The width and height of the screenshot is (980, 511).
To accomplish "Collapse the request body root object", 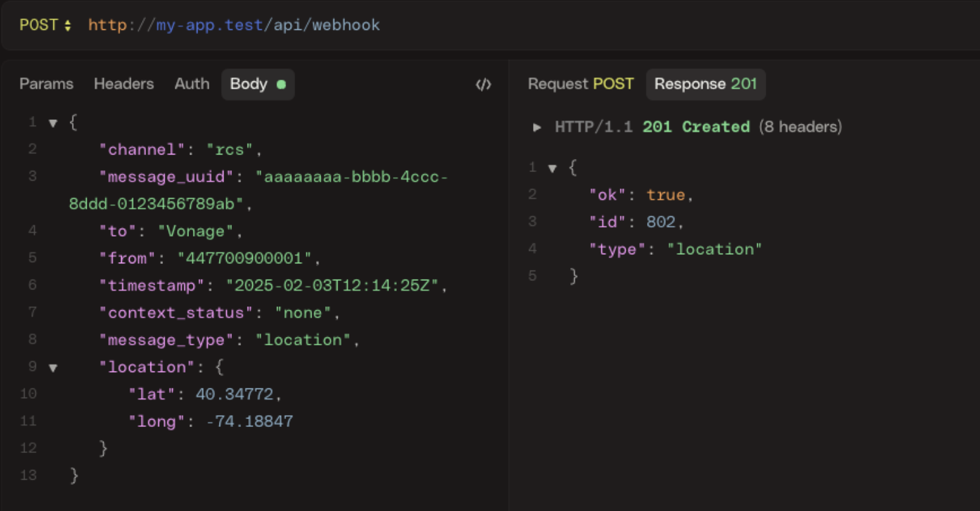I will pos(52,122).
